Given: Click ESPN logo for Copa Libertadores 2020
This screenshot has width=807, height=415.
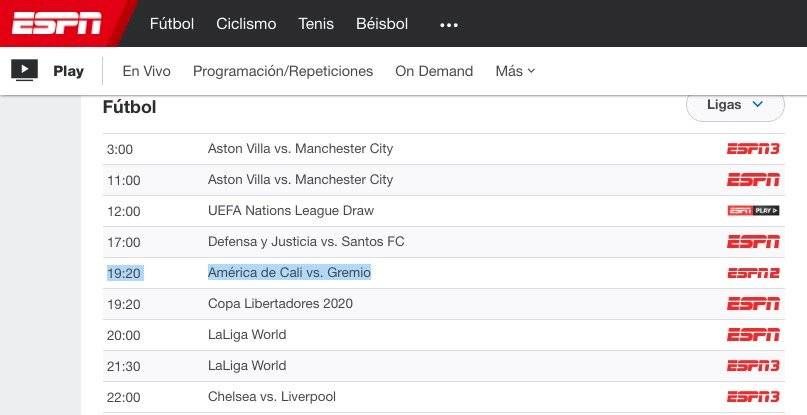Looking at the screenshot, I should click(x=752, y=304).
